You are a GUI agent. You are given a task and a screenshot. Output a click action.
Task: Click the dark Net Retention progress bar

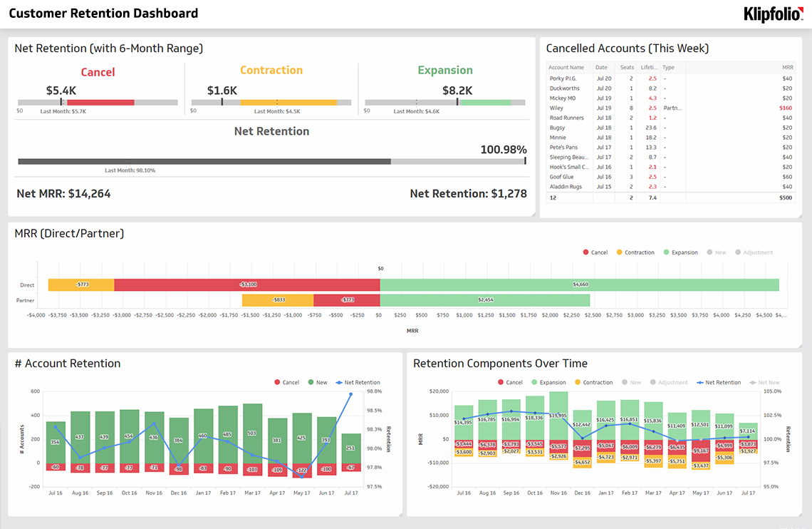point(204,162)
